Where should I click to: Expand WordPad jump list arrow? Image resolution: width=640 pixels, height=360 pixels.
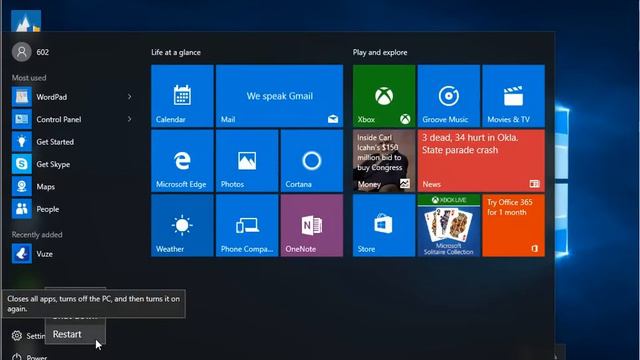tap(129, 97)
